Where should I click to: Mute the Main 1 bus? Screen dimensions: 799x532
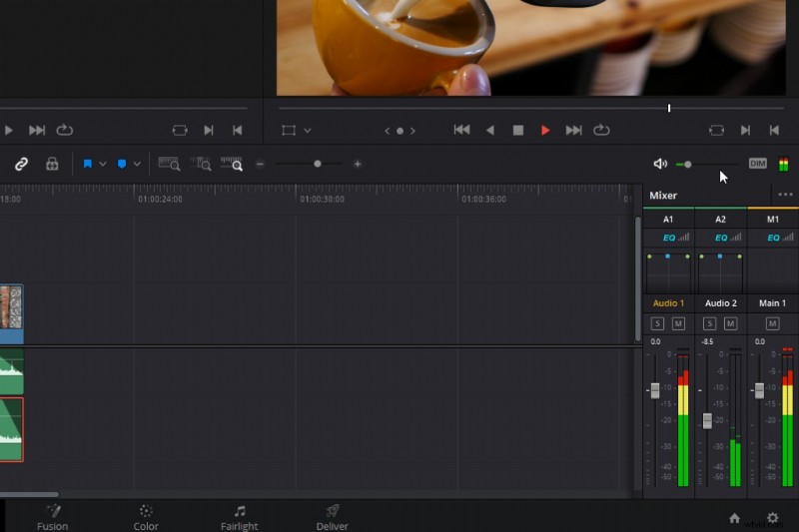(772, 323)
